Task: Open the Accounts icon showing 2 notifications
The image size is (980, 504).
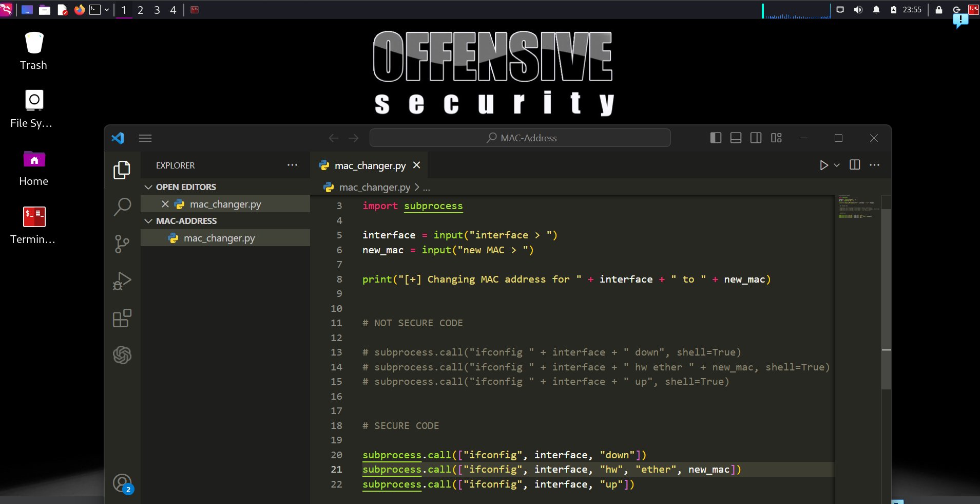Action: click(121, 483)
